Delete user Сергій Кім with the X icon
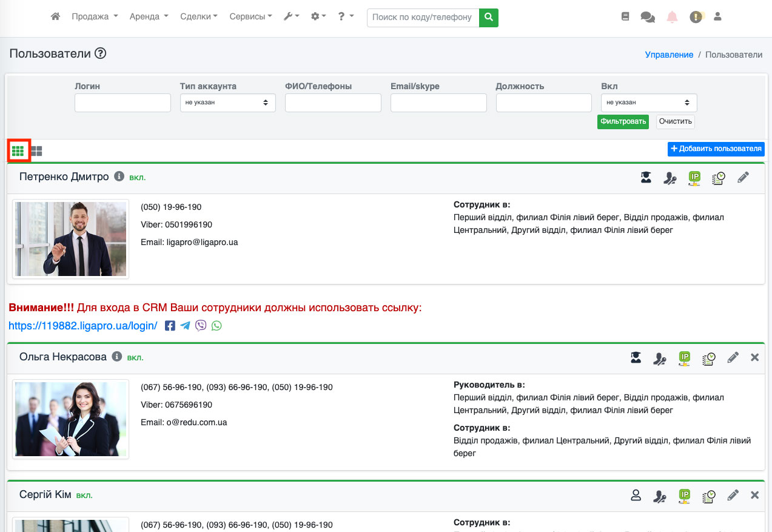The height and width of the screenshot is (532, 772). click(x=754, y=496)
